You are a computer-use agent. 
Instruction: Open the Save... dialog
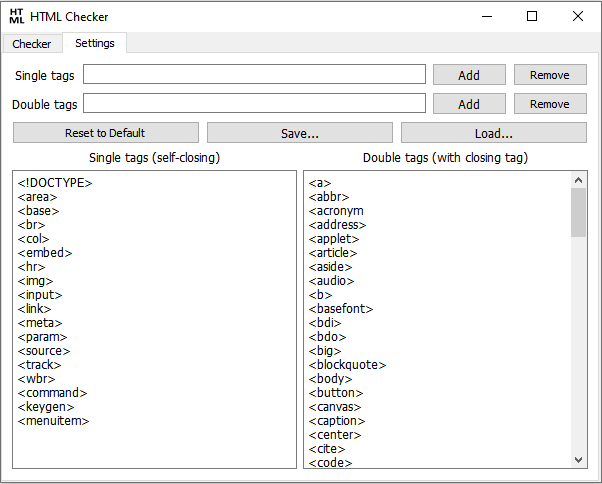299,133
